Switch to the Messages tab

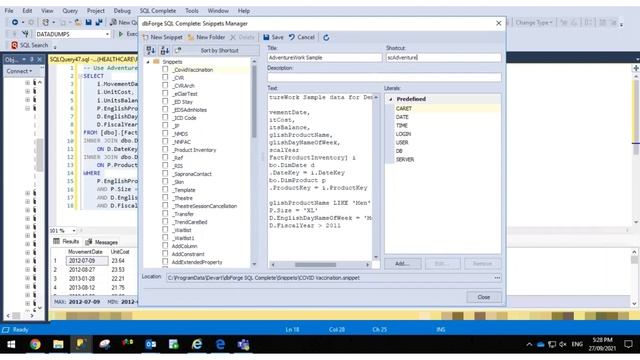pos(102,242)
